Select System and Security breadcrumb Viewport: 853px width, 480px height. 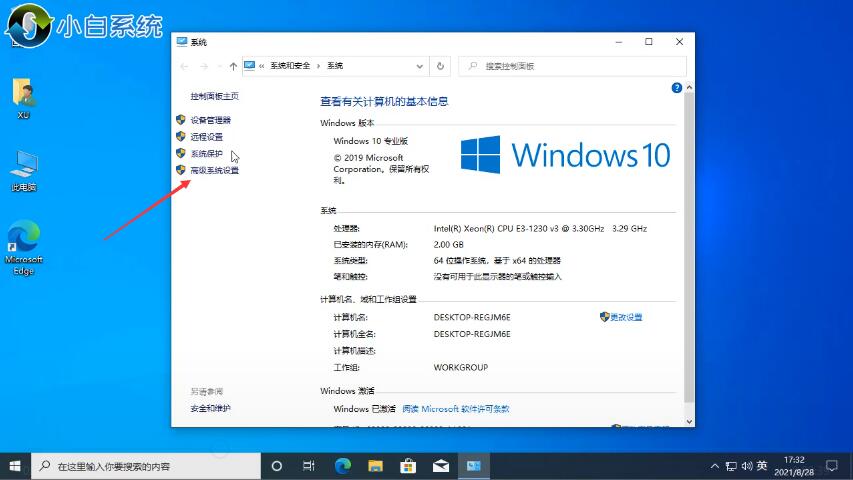(290, 66)
